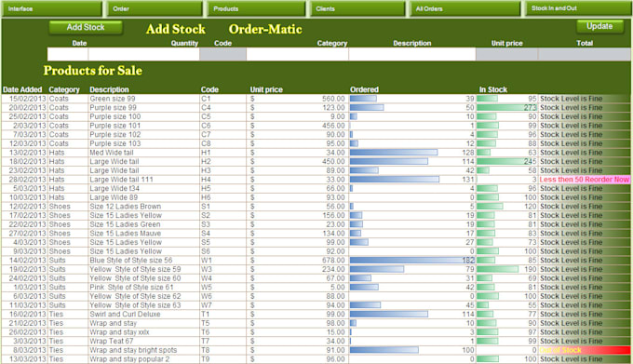Click the Update button

(x=599, y=26)
